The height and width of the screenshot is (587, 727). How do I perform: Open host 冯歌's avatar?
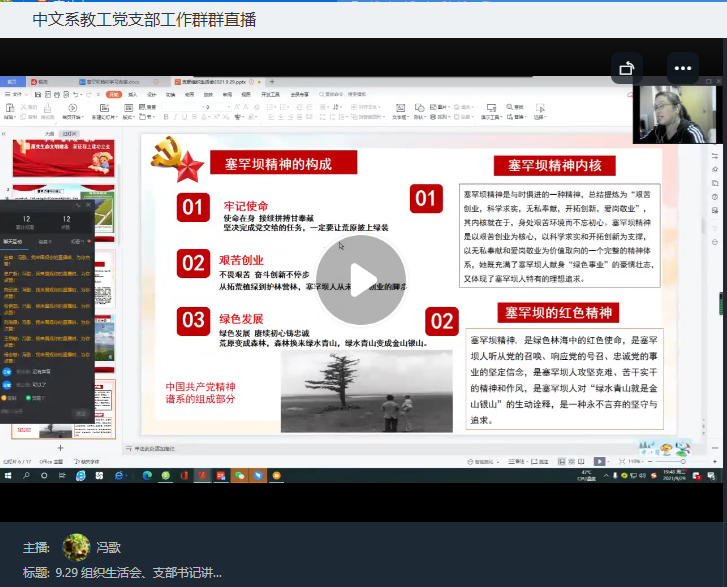pyautogui.click(x=76, y=547)
